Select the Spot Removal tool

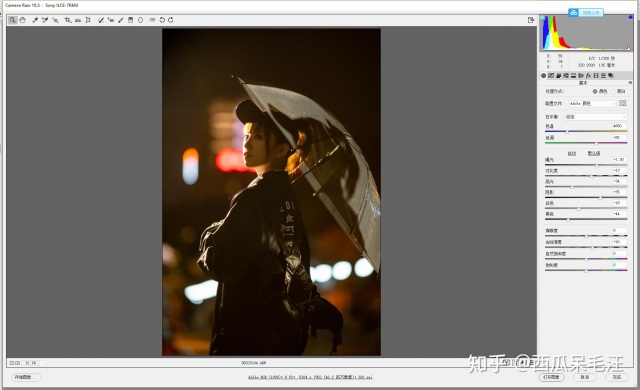[100, 20]
